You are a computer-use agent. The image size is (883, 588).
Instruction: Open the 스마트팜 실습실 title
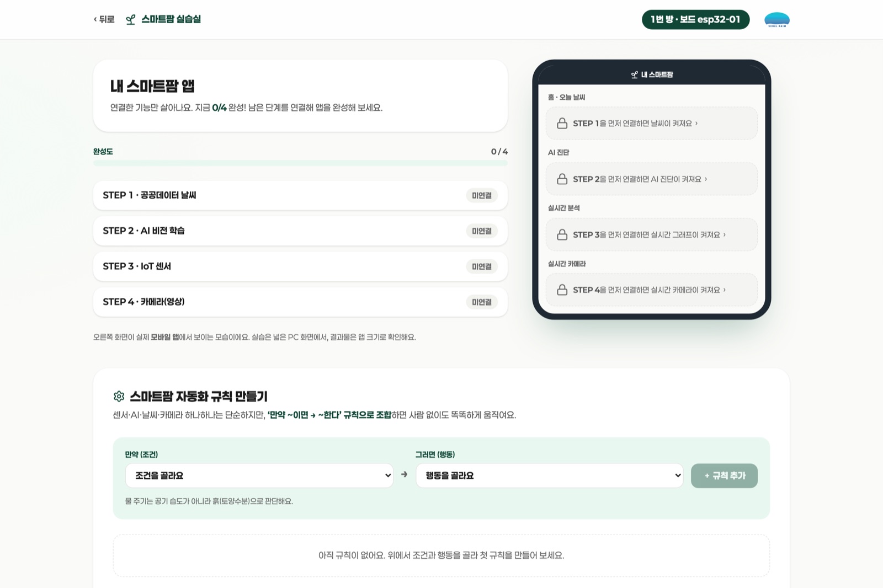171,19
